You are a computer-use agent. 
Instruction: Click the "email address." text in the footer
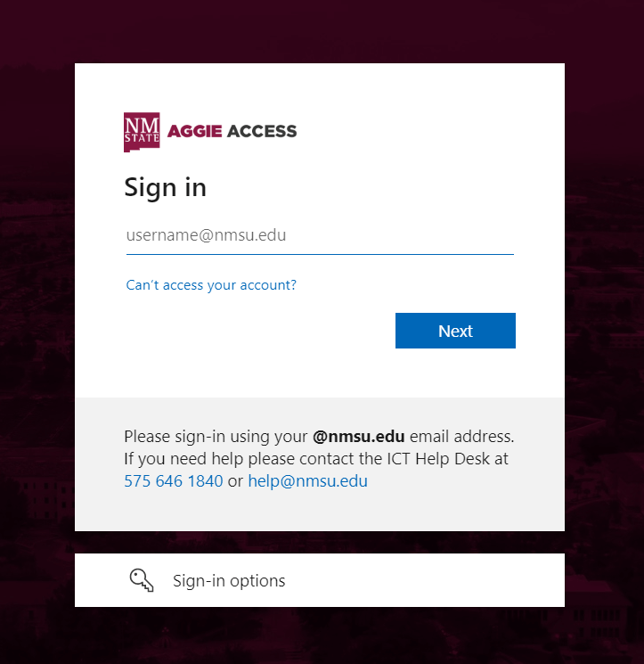[462, 437]
